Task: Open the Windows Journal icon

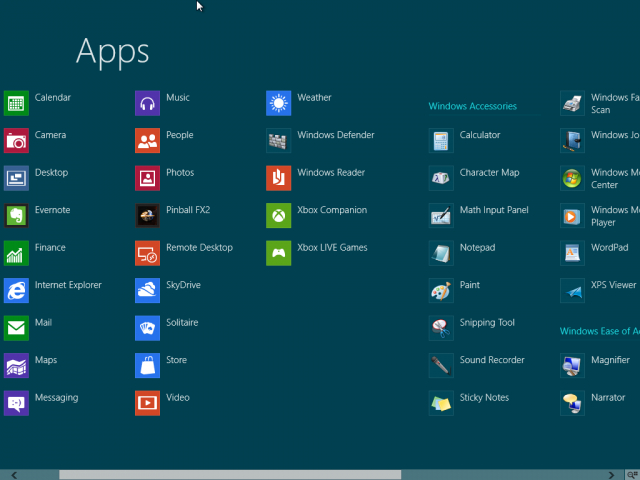Action: [x=572, y=141]
